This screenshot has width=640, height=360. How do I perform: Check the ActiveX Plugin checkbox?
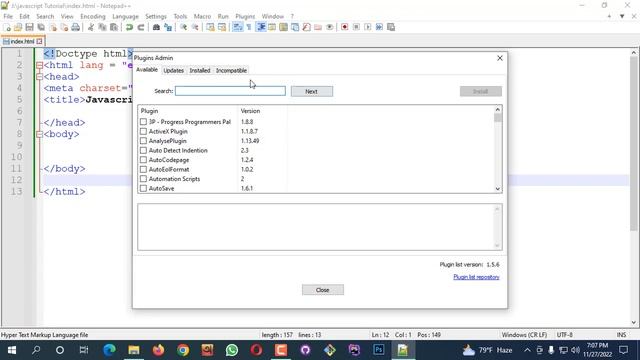[x=143, y=131]
